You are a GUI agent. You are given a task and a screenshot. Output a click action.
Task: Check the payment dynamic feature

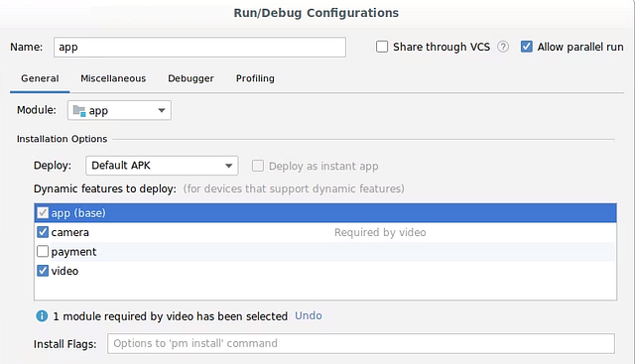[43, 252]
